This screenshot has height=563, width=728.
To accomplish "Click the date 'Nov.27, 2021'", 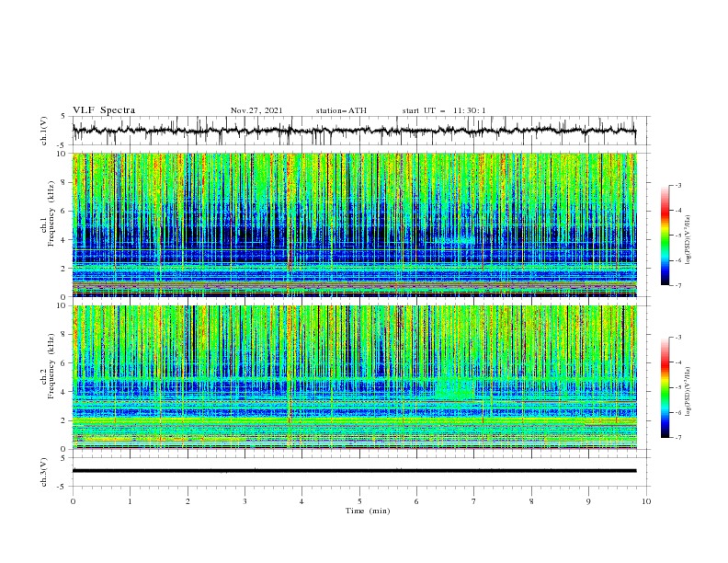I will pyautogui.click(x=256, y=110).
